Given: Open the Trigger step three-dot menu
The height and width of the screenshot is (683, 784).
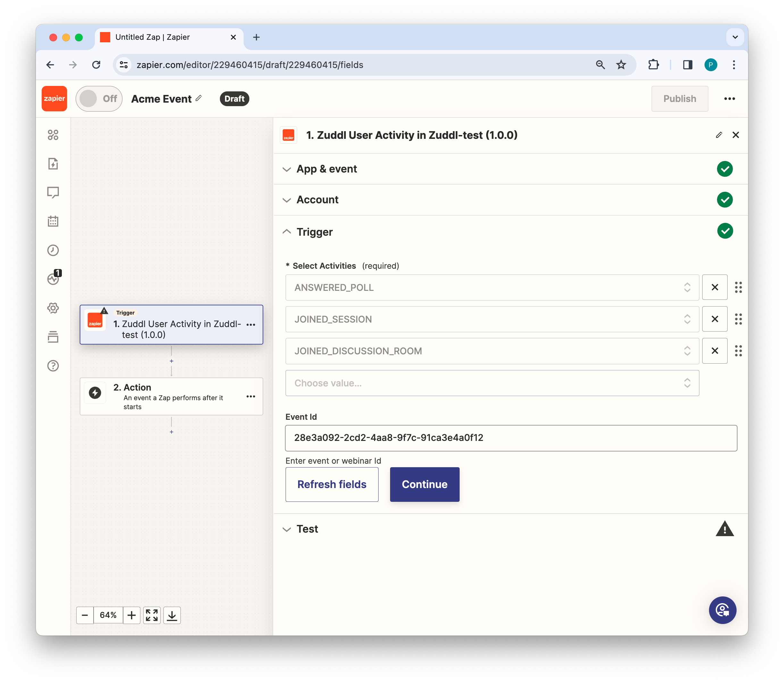Looking at the screenshot, I should (251, 325).
